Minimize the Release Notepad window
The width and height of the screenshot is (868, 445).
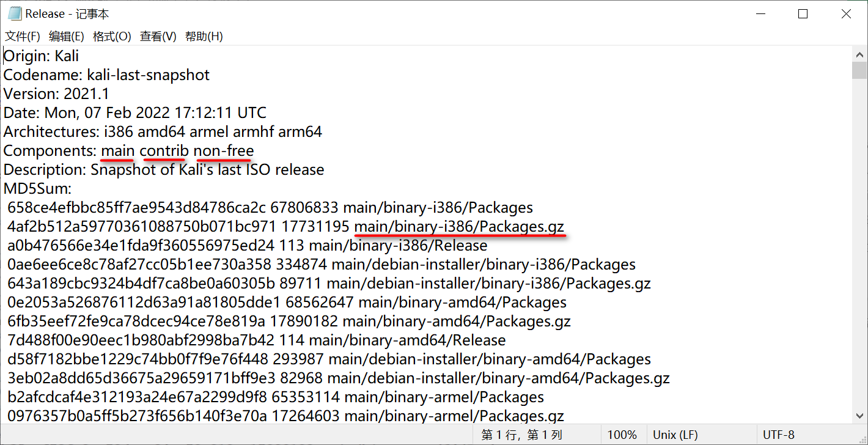[x=760, y=13]
